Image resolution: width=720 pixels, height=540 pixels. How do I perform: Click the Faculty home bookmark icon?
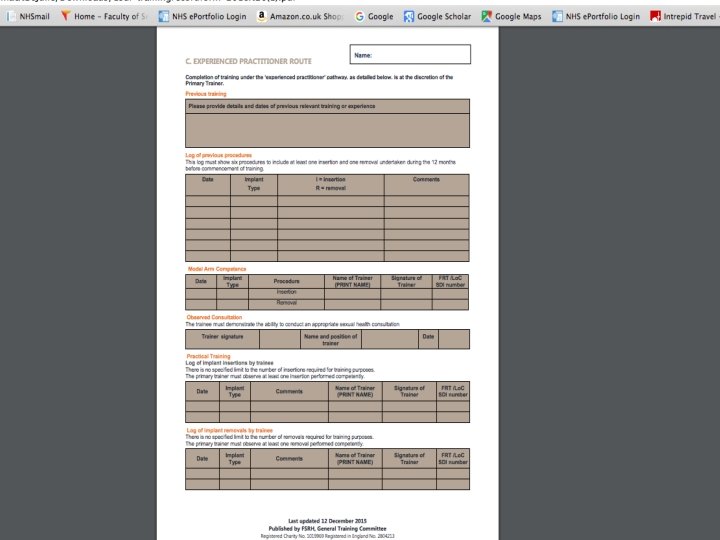point(66,16)
